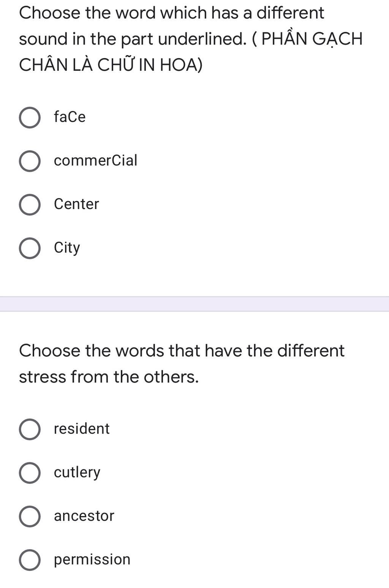
Task: Click the 'resident' answer label text
Action: click(x=82, y=429)
